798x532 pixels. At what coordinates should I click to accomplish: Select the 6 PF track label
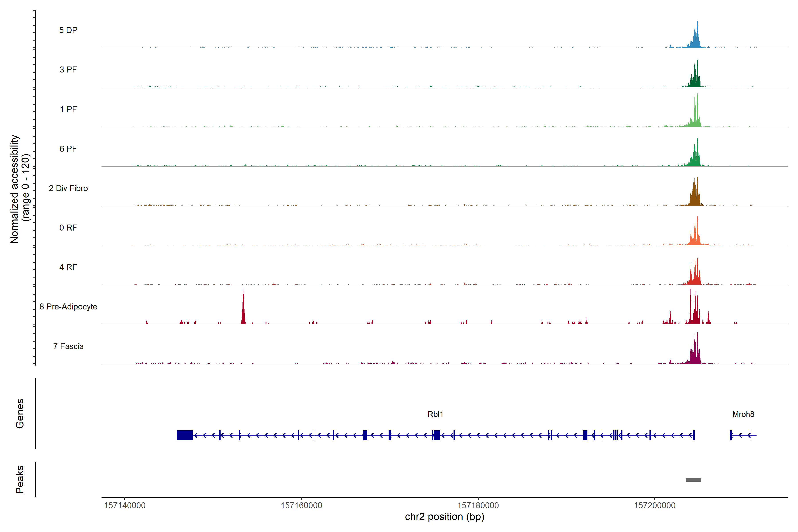coord(68,149)
